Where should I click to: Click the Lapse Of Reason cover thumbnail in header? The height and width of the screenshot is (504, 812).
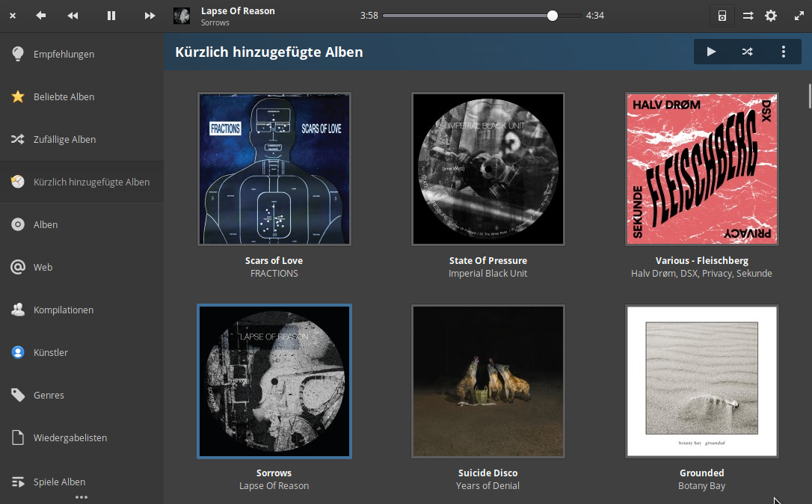point(182,16)
